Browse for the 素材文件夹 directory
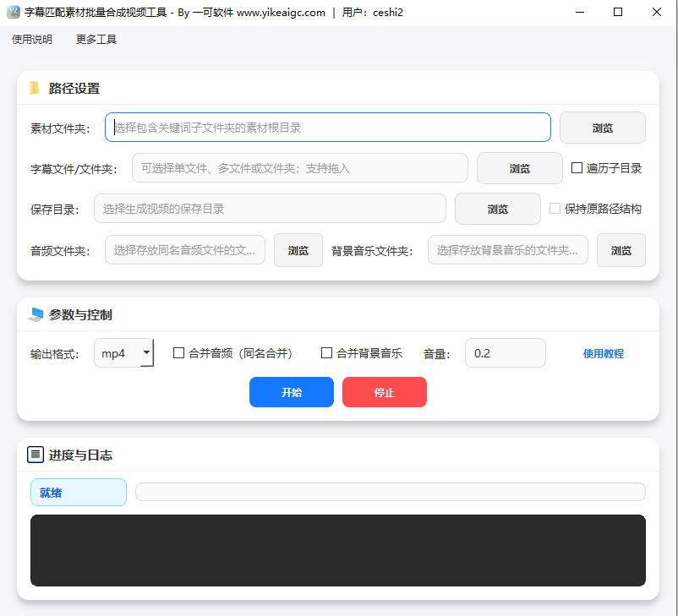The width and height of the screenshot is (678, 616). click(602, 128)
